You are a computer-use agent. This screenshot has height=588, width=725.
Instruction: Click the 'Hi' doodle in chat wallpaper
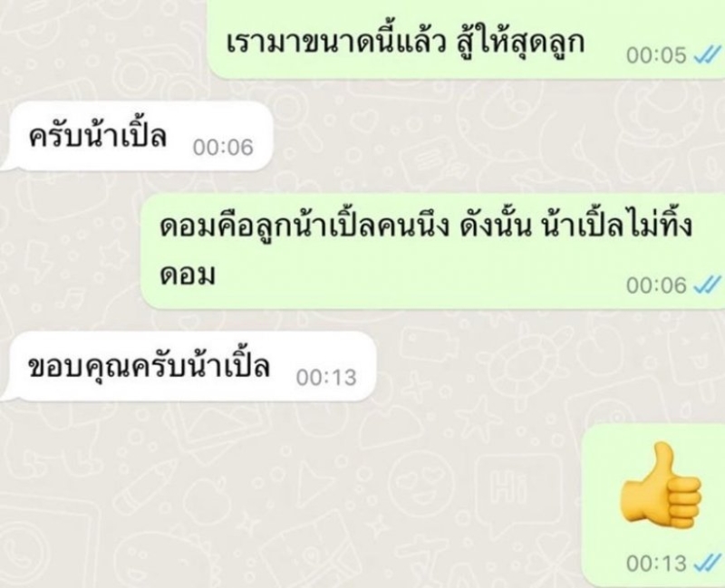tap(508, 485)
